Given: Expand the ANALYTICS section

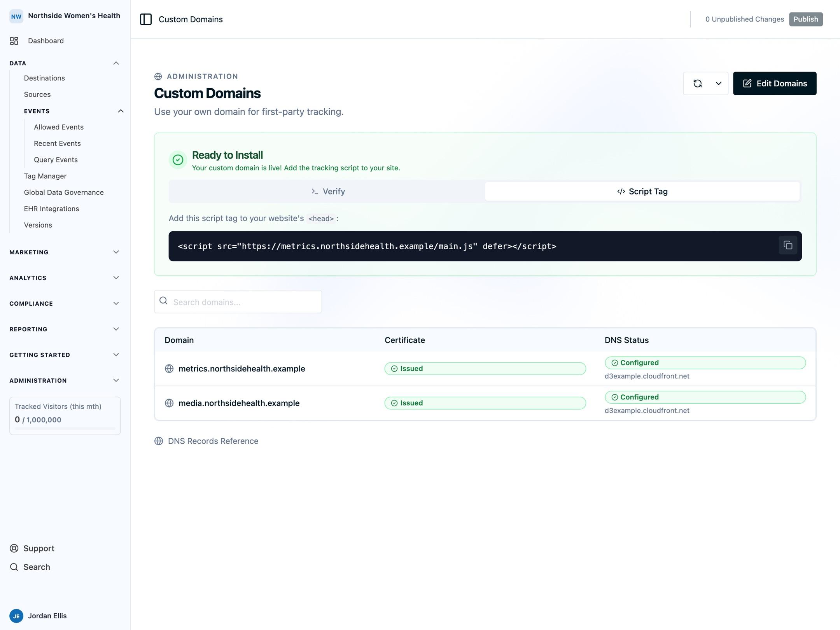Looking at the screenshot, I should [116, 278].
